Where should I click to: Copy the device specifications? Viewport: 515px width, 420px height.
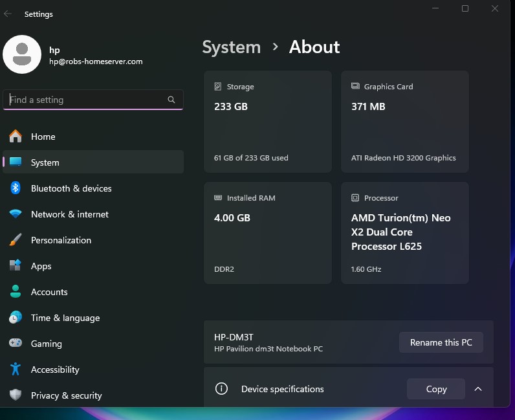click(436, 389)
